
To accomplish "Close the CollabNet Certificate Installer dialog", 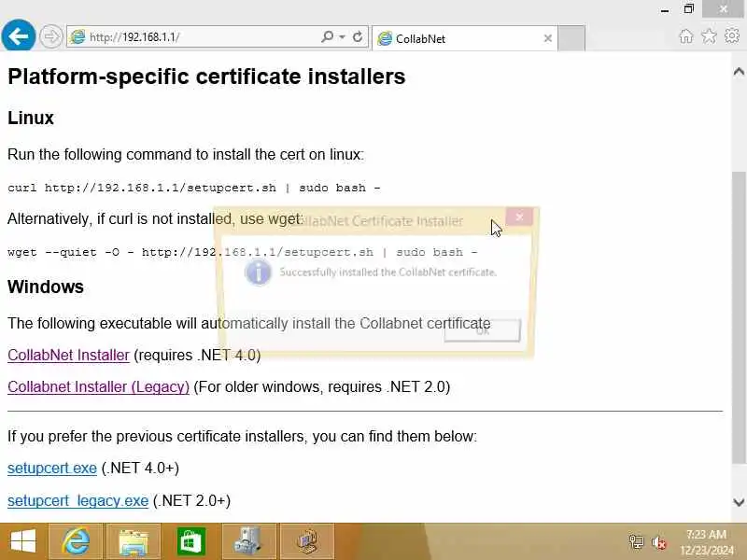I will click(519, 217).
